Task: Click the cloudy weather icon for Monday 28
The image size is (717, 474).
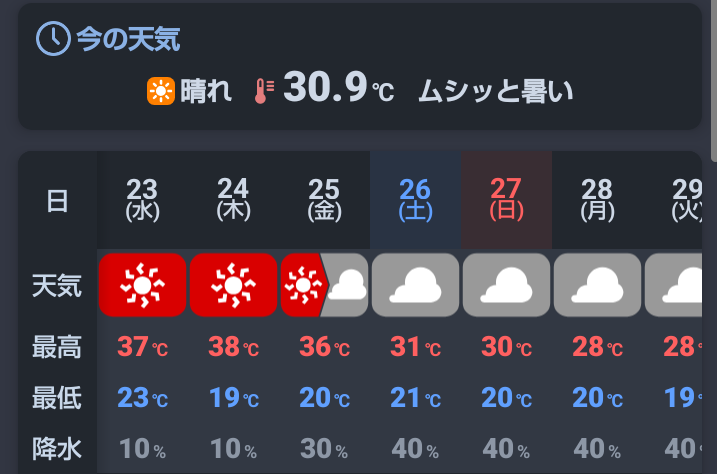Action: point(597,285)
